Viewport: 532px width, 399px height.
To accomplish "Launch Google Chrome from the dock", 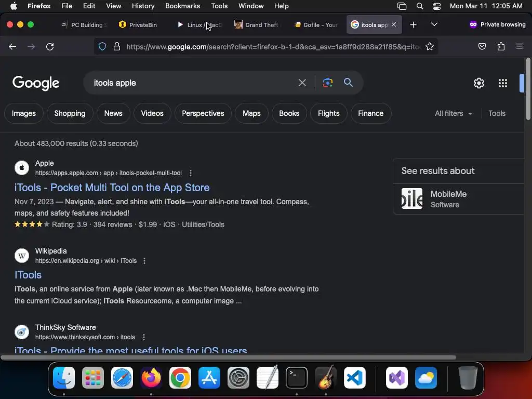I will [x=180, y=378].
